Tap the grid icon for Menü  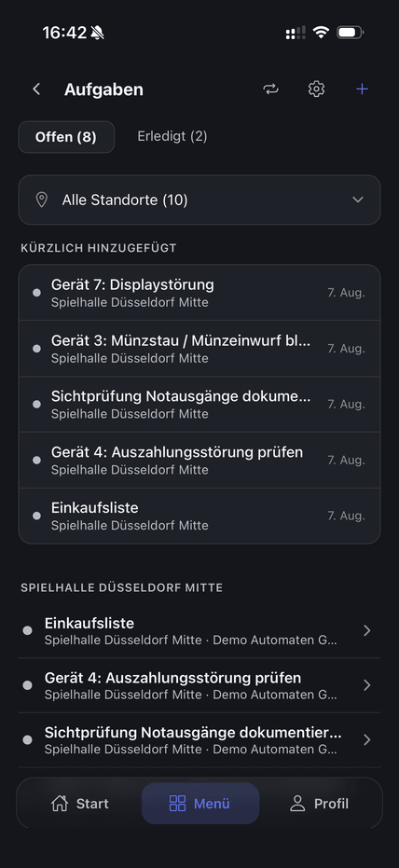[x=177, y=804]
